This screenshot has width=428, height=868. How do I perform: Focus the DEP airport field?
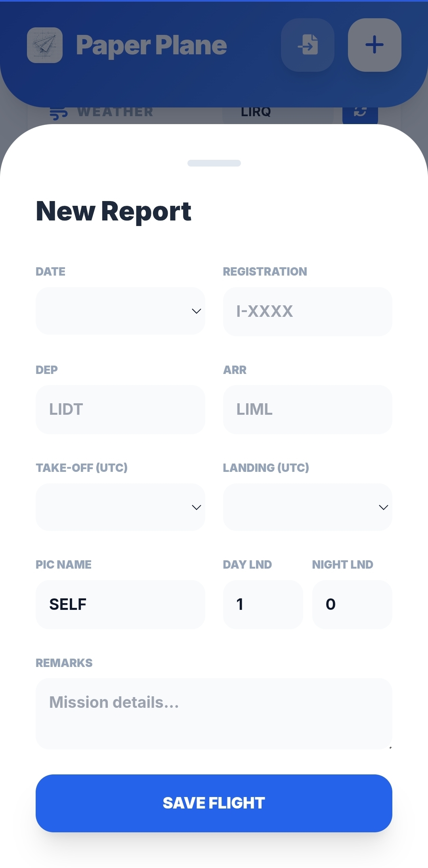(x=120, y=409)
